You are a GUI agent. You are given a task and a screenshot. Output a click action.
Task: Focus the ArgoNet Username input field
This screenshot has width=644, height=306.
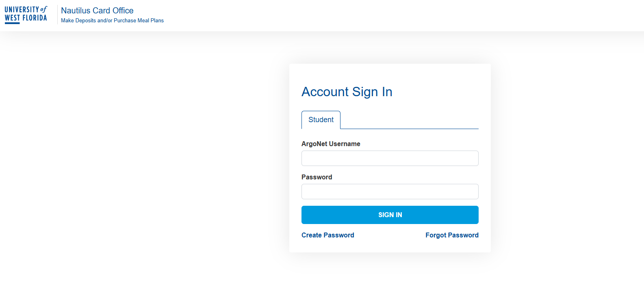tap(390, 158)
